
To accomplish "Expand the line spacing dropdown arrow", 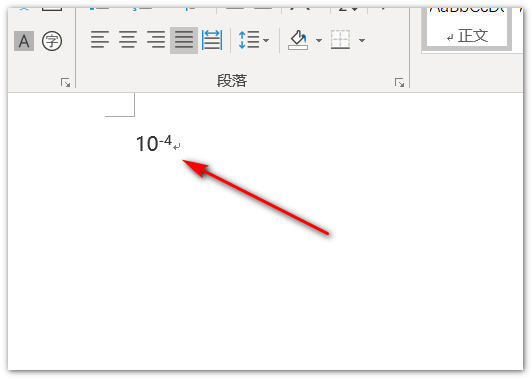I will pyautogui.click(x=266, y=40).
